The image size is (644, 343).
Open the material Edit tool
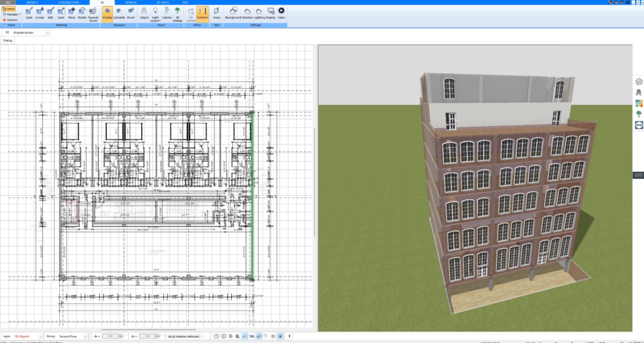(x=50, y=13)
